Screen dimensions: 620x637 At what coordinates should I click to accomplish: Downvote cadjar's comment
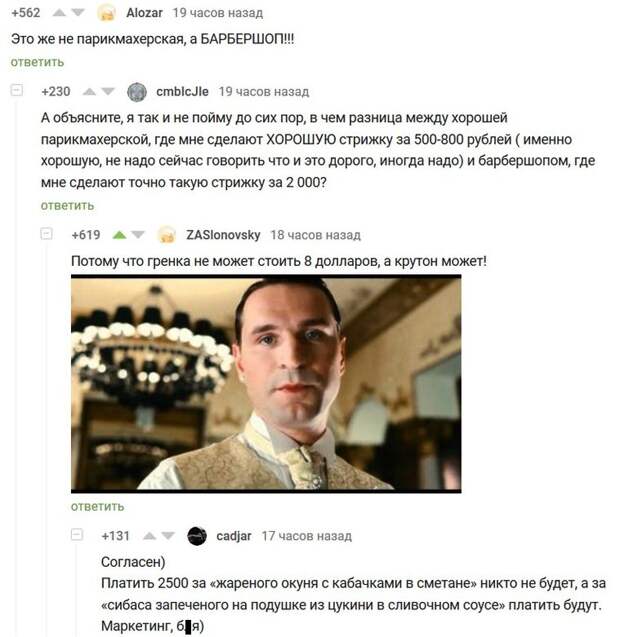click(x=168, y=536)
